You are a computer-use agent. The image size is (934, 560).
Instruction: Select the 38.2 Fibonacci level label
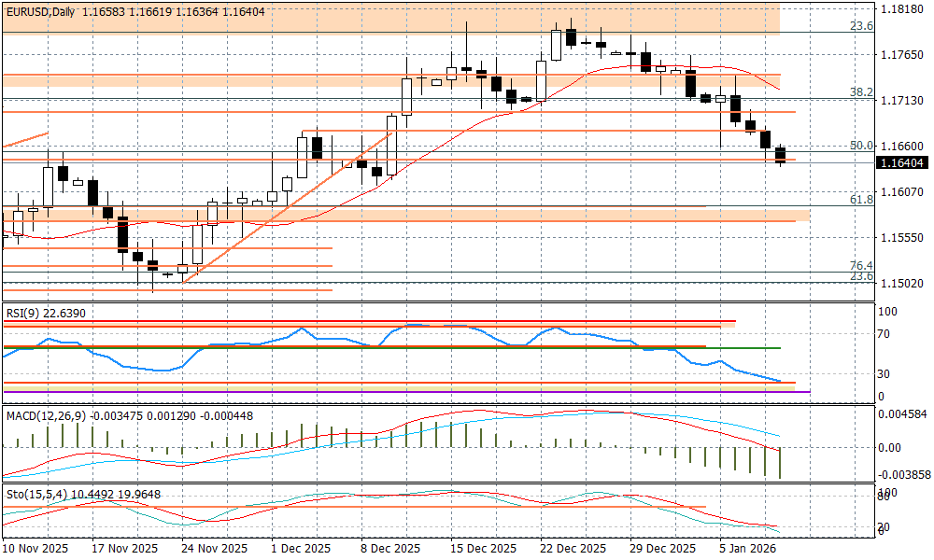pos(860,91)
